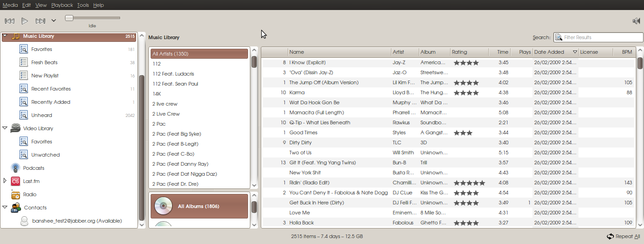Click the playback seek slider handle
Image resolution: width=644 pixels, height=244 pixels.
pyautogui.click(x=69, y=18)
